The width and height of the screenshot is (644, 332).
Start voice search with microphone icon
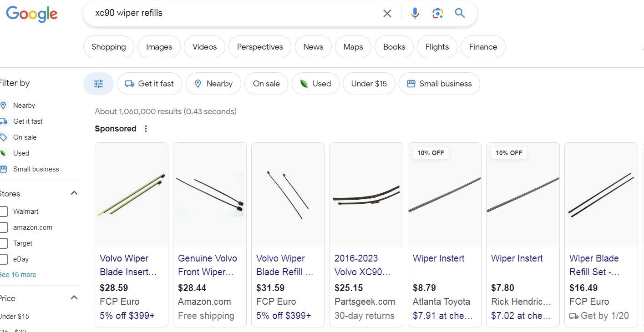pyautogui.click(x=415, y=13)
